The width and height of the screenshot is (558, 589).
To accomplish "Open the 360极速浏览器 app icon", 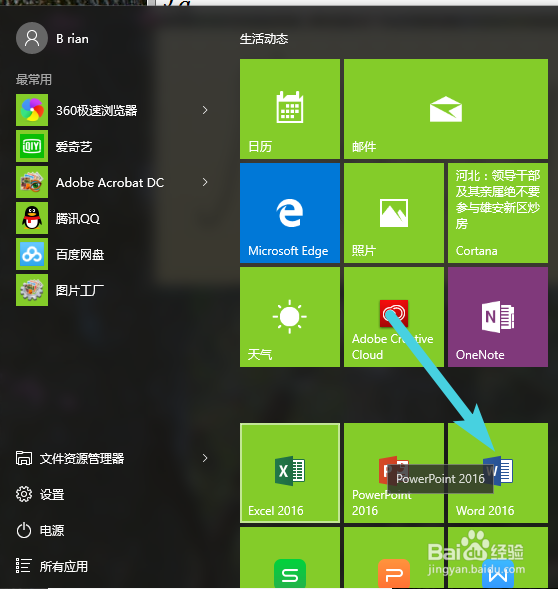I will coord(32,110).
